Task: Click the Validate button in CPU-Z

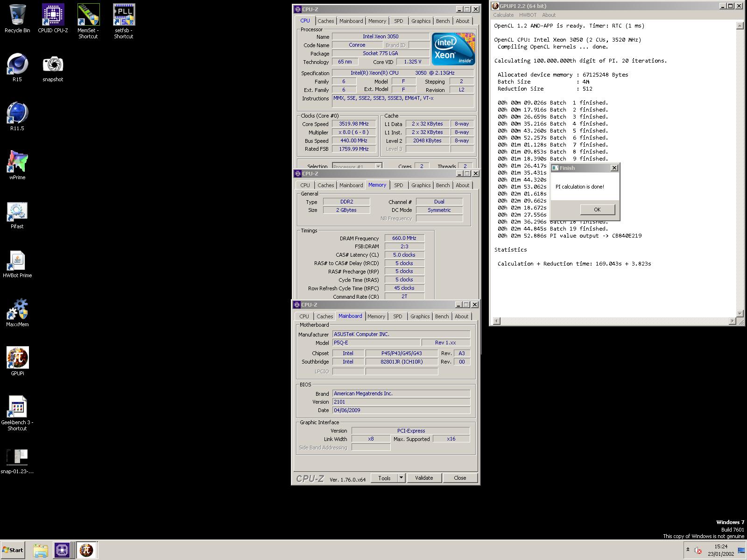Action: pos(424,478)
